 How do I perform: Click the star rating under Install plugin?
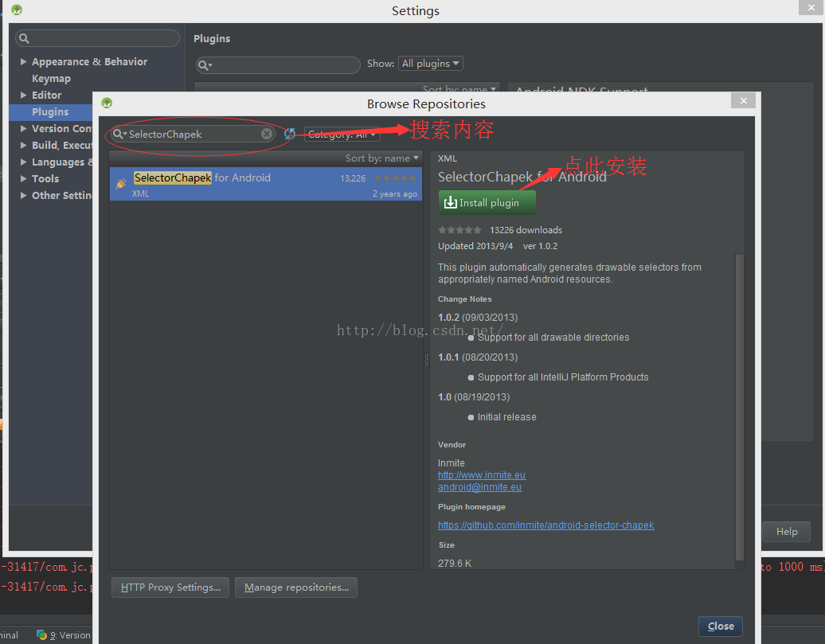[459, 230]
